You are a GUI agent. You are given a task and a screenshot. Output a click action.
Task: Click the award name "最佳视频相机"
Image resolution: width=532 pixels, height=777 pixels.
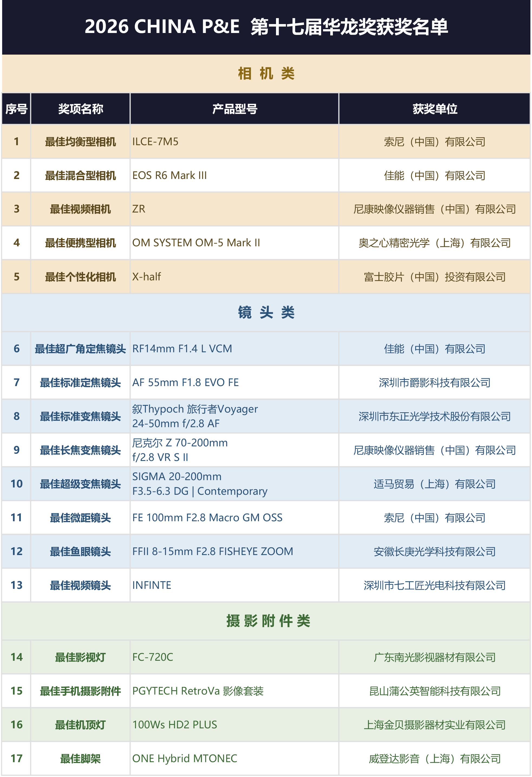click(x=81, y=209)
